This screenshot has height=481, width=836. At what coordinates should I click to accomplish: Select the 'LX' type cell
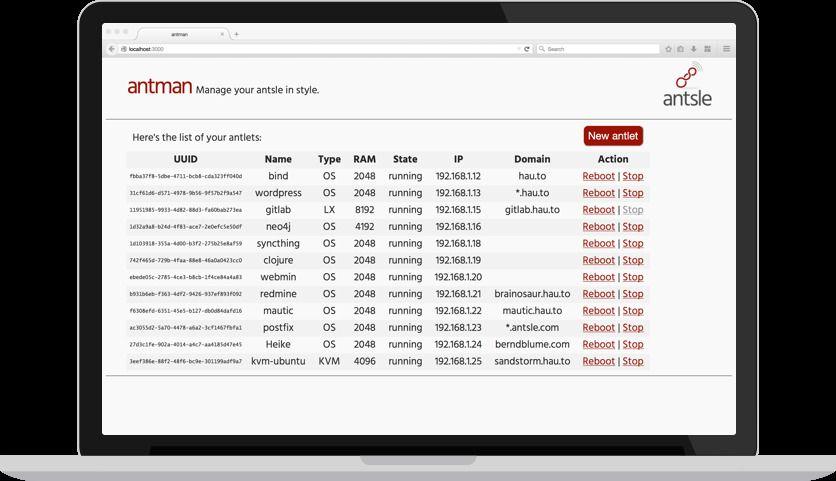[329, 210]
